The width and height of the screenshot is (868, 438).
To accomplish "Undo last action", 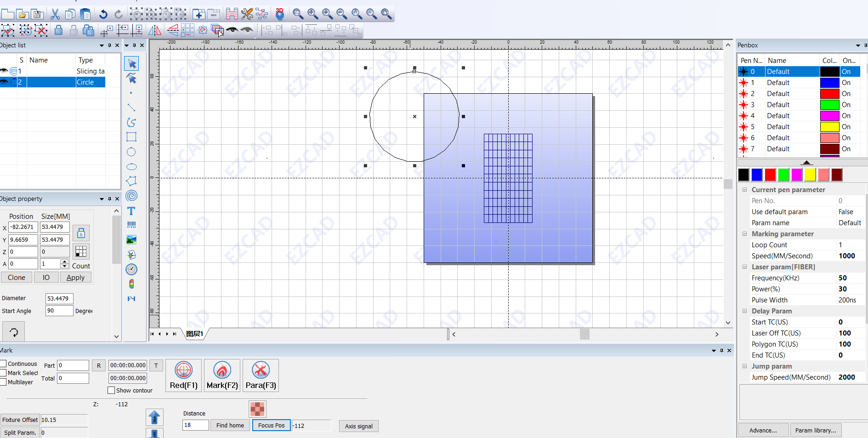I will pos(103,14).
